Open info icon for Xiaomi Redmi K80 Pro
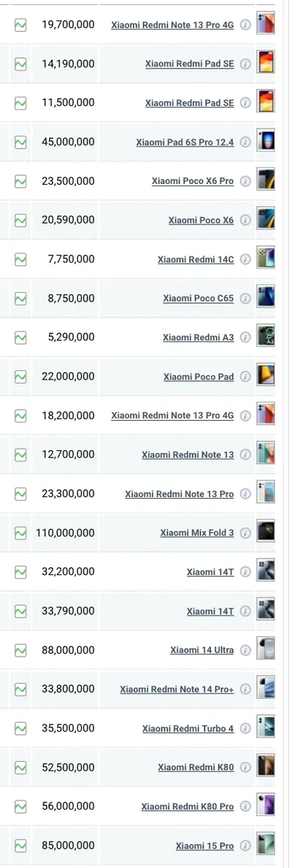Viewport: 289px width, 868px height. pyautogui.click(x=245, y=806)
